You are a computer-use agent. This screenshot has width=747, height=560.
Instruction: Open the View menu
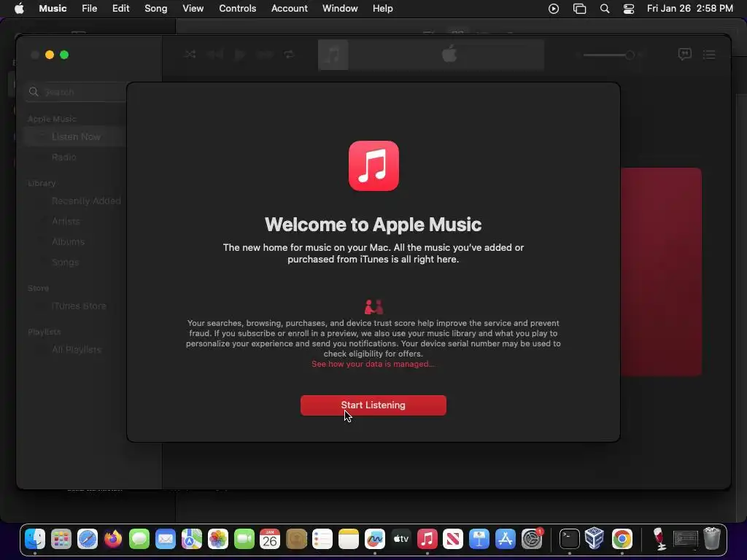point(193,8)
